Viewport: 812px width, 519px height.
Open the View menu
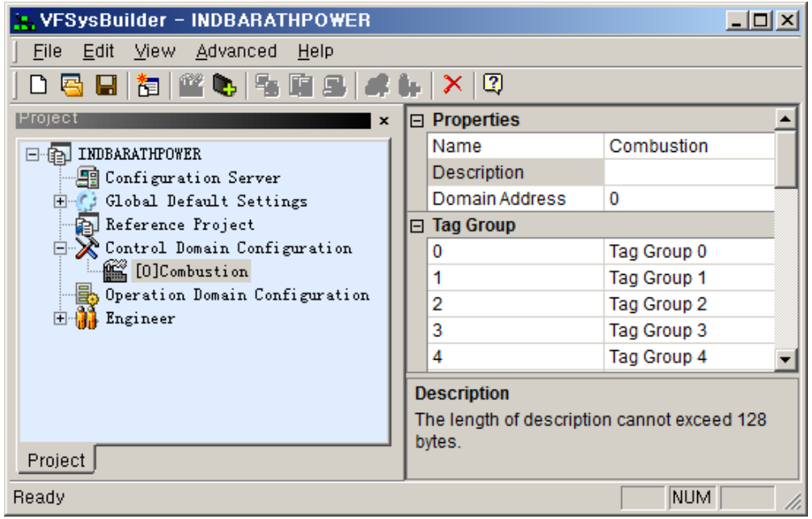(154, 51)
